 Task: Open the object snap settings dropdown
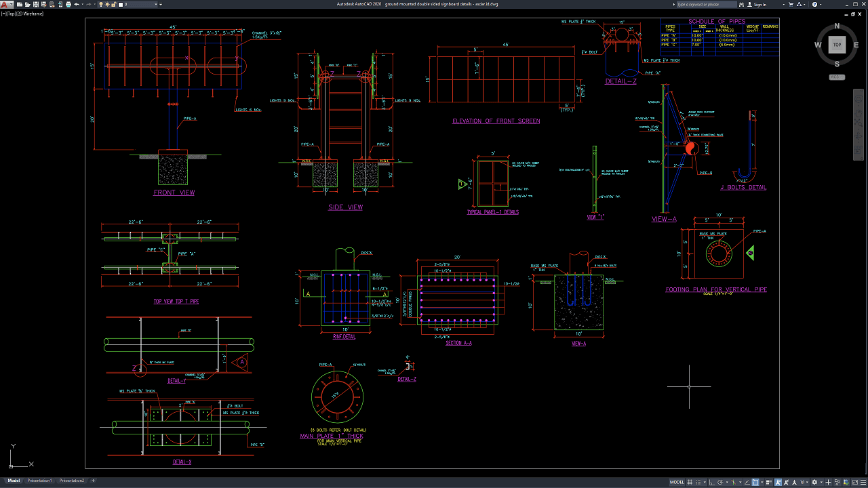click(762, 482)
